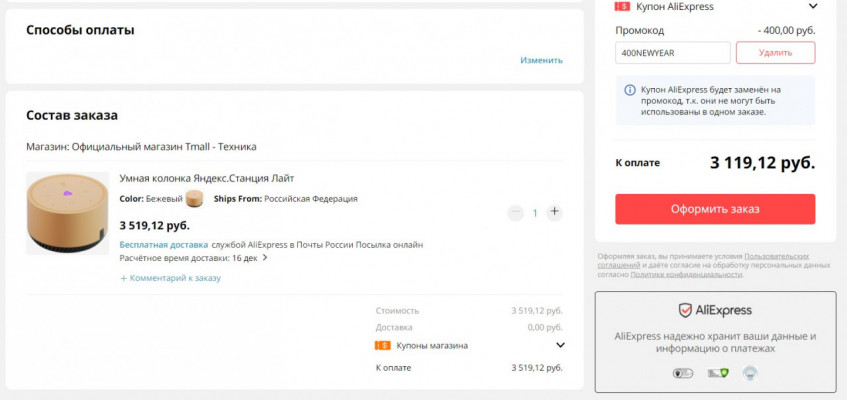The image size is (847, 400).
Task: Click the info icon in coupon notice
Action: (x=629, y=90)
